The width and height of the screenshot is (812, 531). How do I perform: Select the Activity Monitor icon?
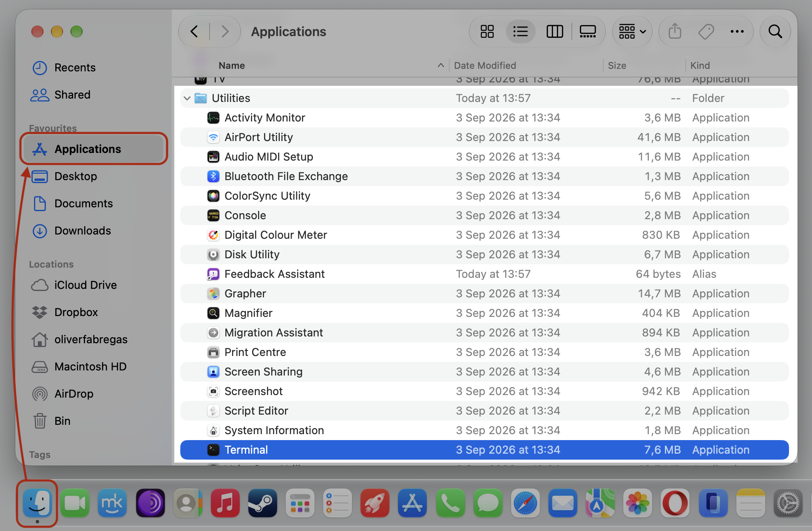[x=213, y=118]
